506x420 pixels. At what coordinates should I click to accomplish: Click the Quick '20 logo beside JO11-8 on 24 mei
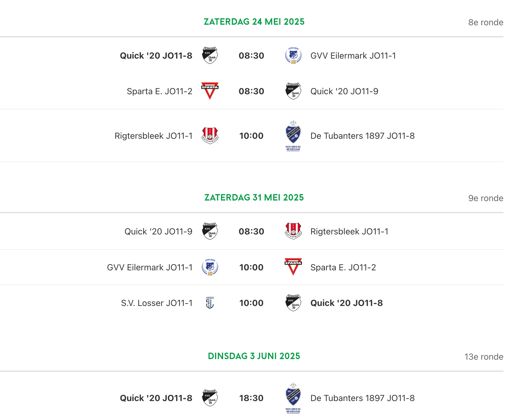210,55
